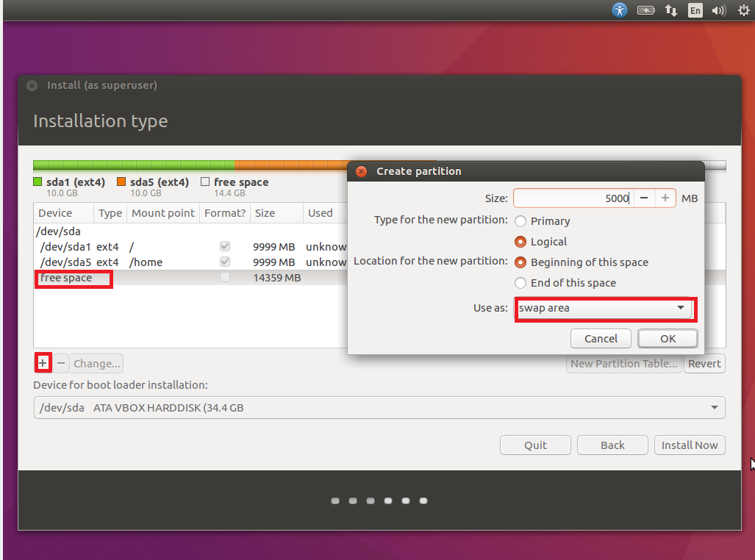Open the Use as swap area dropdown

point(604,308)
